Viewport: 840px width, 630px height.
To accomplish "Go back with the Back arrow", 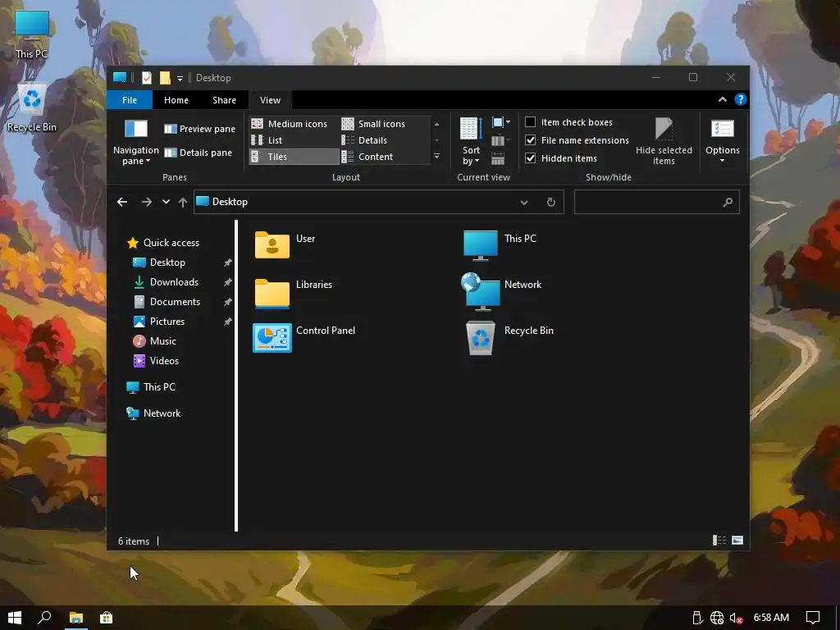I will coord(122,202).
